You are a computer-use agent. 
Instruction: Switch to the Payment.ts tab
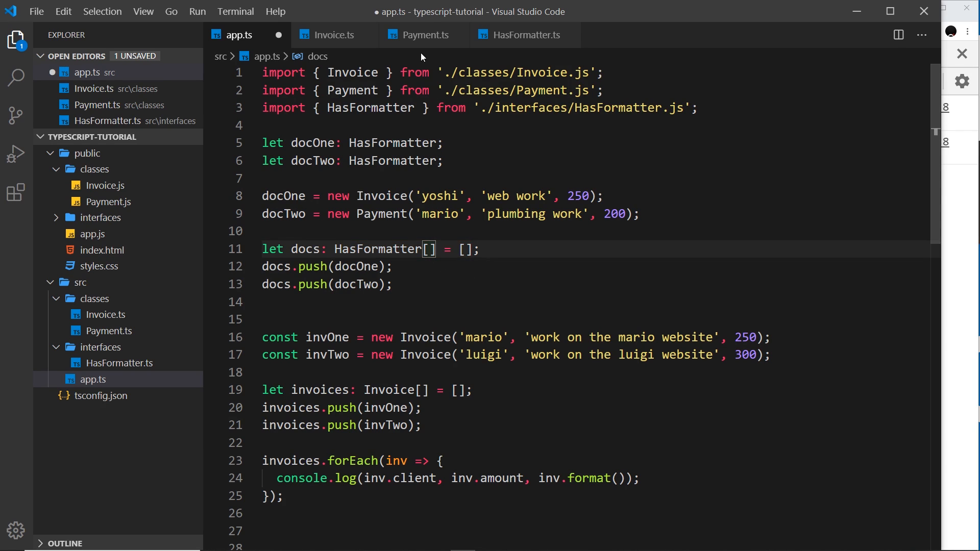click(425, 35)
